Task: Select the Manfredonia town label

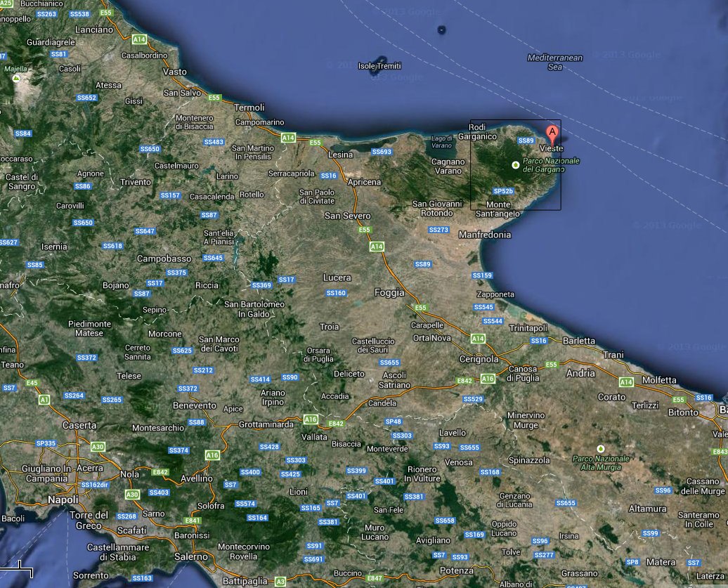Action: pos(485,235)
